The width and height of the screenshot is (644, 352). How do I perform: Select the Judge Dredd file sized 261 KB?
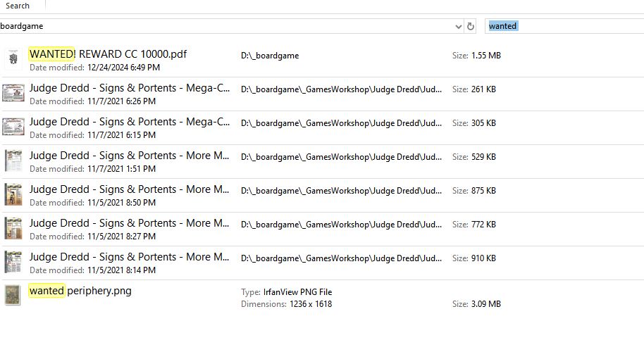pos(130,88)
